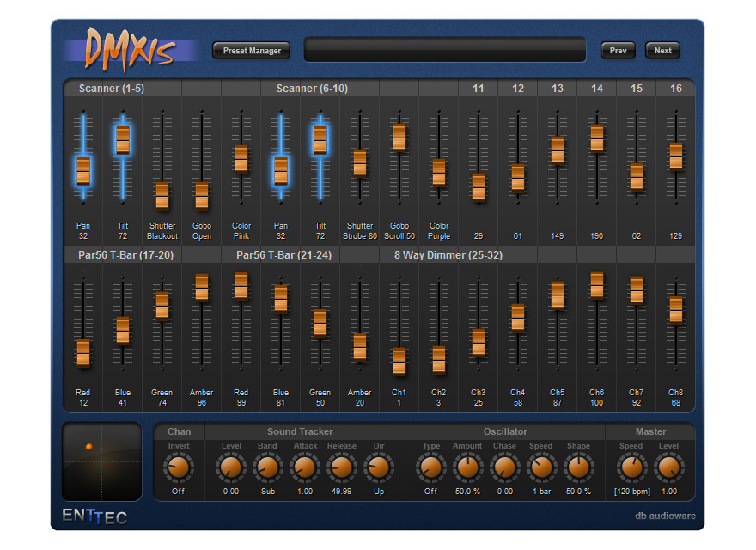756x550 pixels.
Task: Click the Color Pink fader
Action: [x=241, y=159]
